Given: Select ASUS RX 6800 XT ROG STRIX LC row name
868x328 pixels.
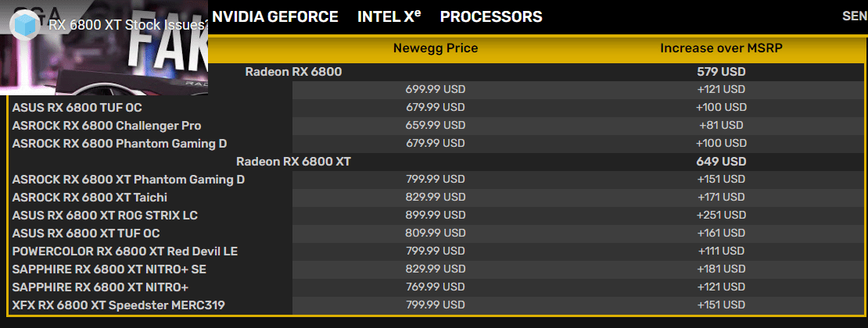Looking at the screenshot, I should (106, 216).
